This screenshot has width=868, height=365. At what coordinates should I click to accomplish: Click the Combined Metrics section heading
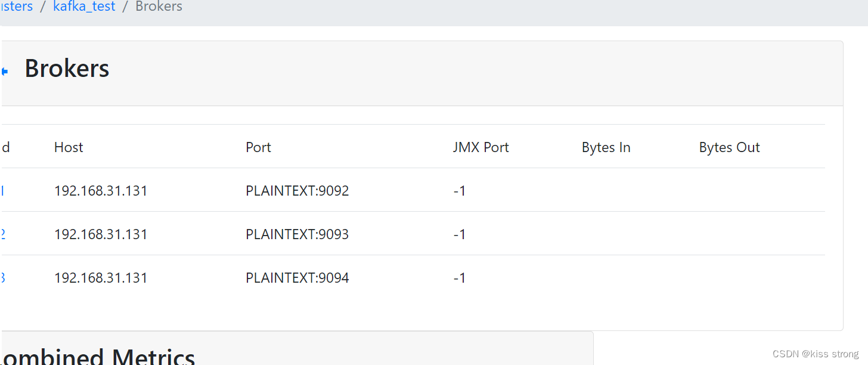(95, 357)
